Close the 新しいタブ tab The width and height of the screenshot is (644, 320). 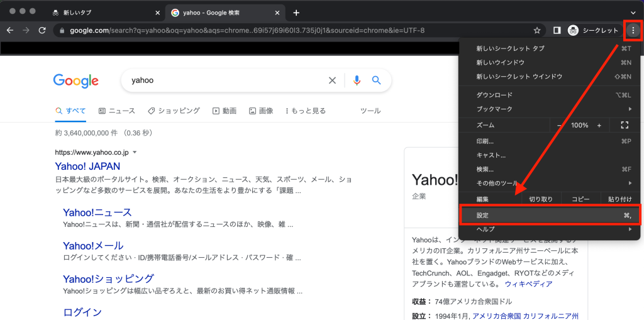(x=158, y=13)
